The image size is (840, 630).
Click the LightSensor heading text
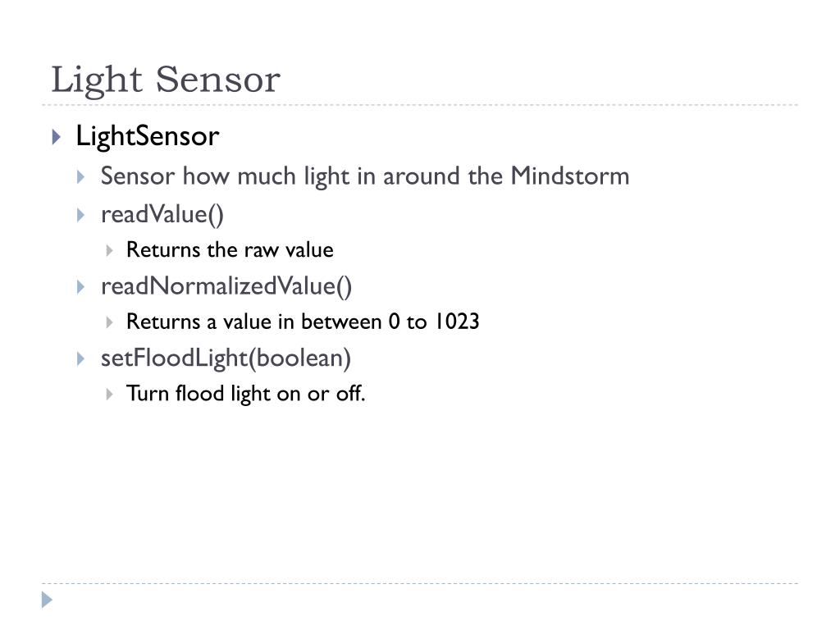pos(148,136)
